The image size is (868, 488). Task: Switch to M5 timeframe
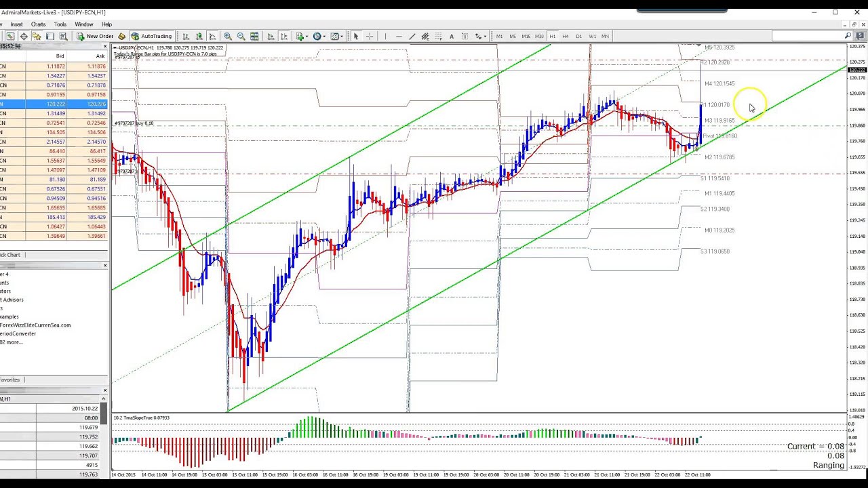513,36
